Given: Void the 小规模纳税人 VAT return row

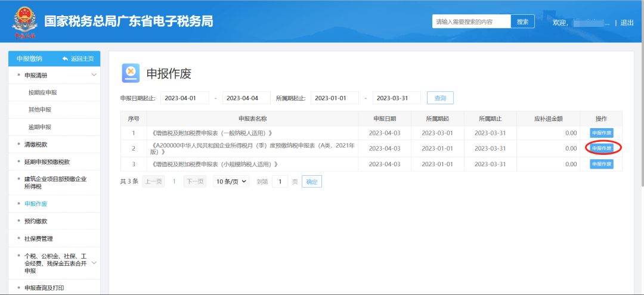Looking at the screenshot, I should click(x=602, y=164).
